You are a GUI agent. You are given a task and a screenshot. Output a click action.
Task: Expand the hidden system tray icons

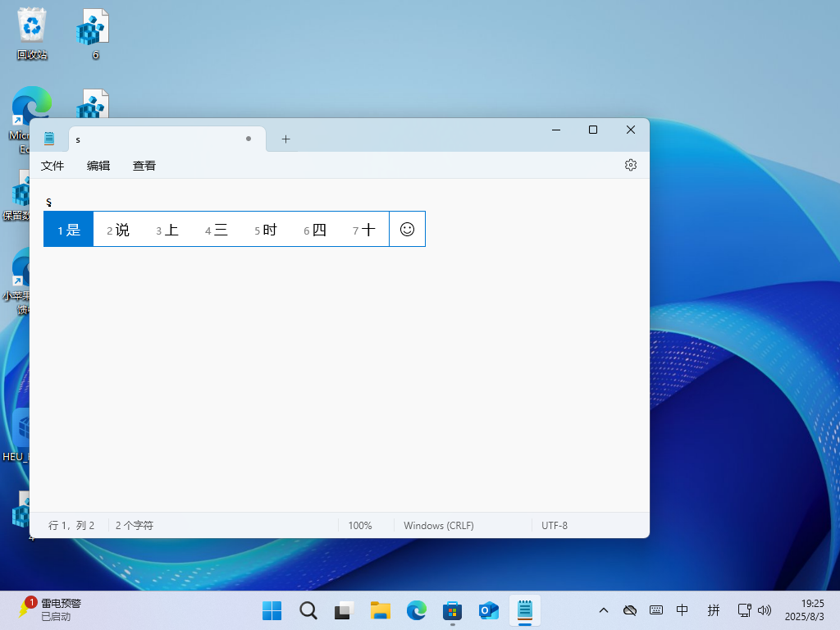(x=604, y=610)
